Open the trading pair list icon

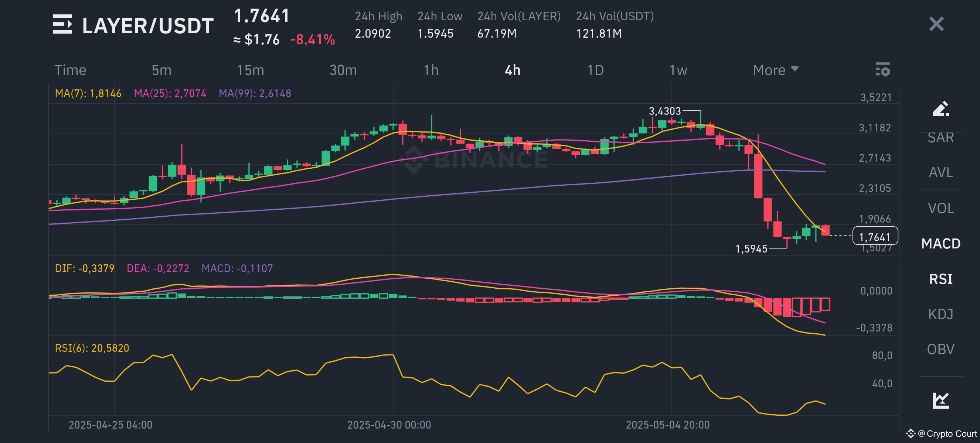tap(62, 24)
